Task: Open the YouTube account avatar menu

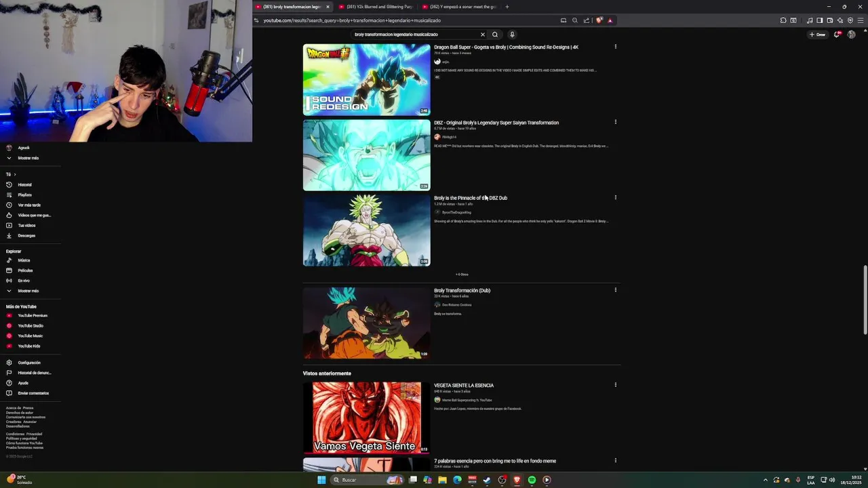Action: pos(851,35)
